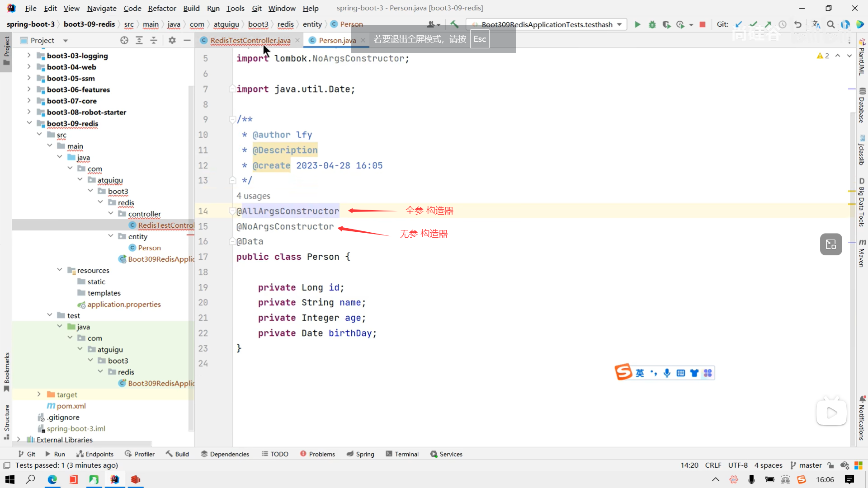Screen dimensions: 868x488
Task: Expand the target folder
Action: coord(39,394)
